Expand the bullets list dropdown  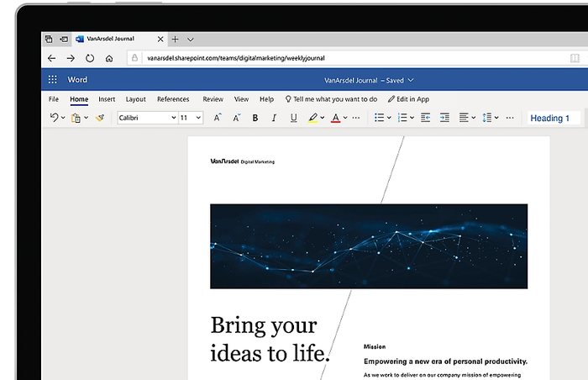[x=389, y=119]
